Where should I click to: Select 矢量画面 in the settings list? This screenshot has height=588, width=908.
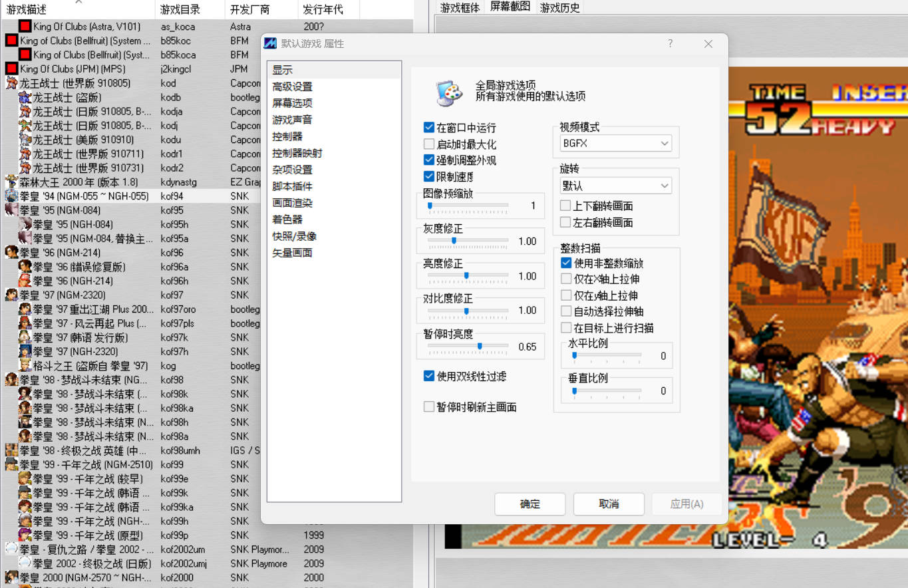pos(292,253)
